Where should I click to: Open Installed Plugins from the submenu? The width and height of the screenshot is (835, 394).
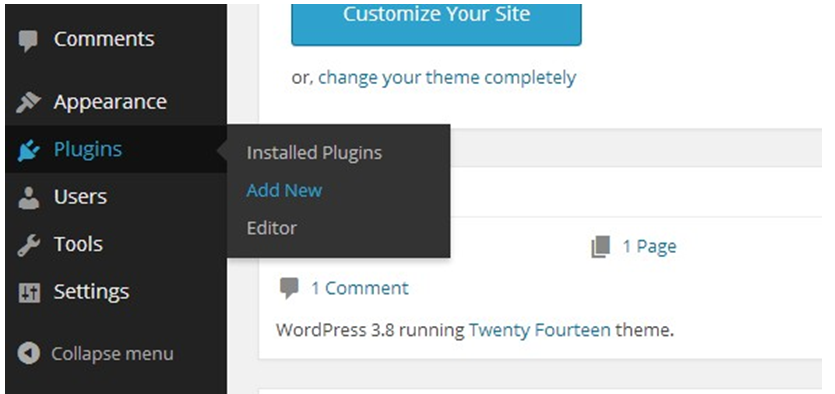coord(314,153)
